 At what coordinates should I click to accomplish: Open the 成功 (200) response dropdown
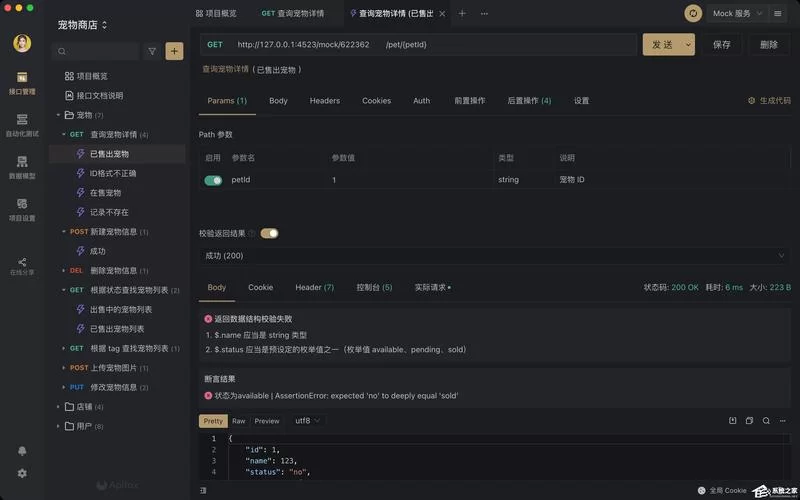494,256
